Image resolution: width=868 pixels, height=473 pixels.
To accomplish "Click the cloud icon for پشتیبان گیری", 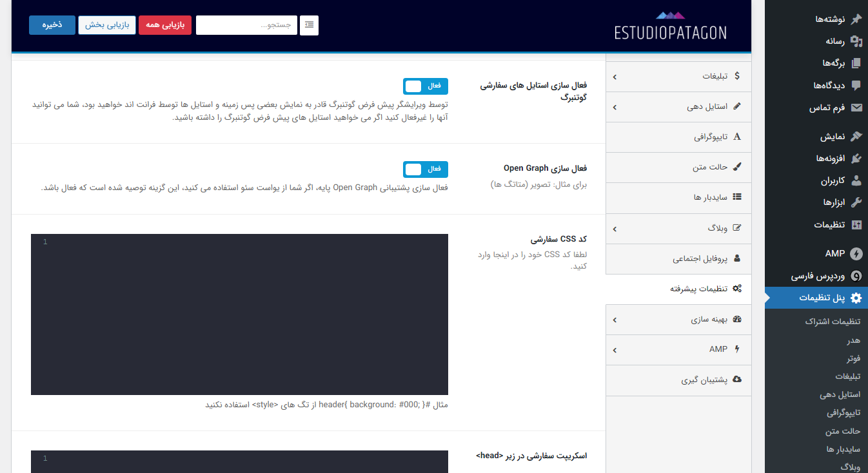I will pyautogui.click(x=737, y=380).
